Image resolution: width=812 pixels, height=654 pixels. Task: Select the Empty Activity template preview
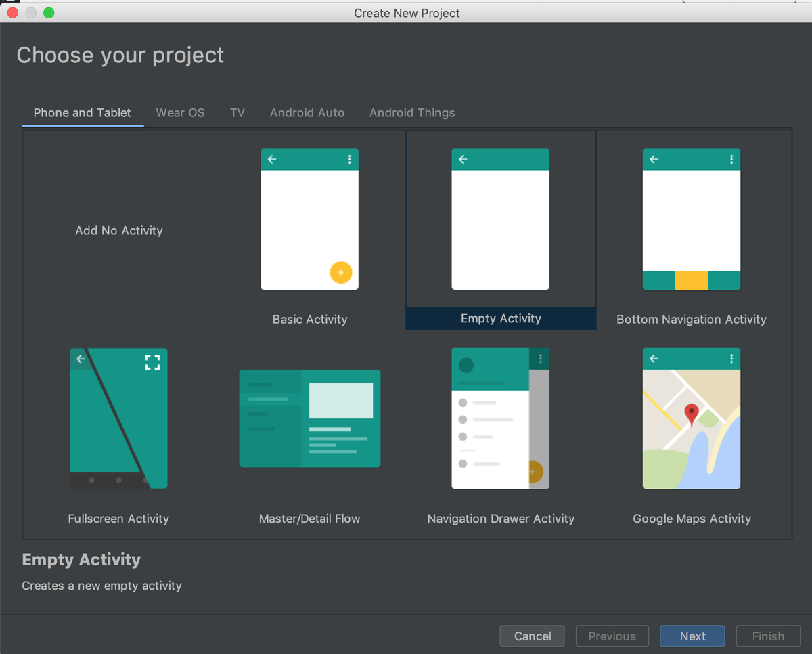[x=500, y=219]
